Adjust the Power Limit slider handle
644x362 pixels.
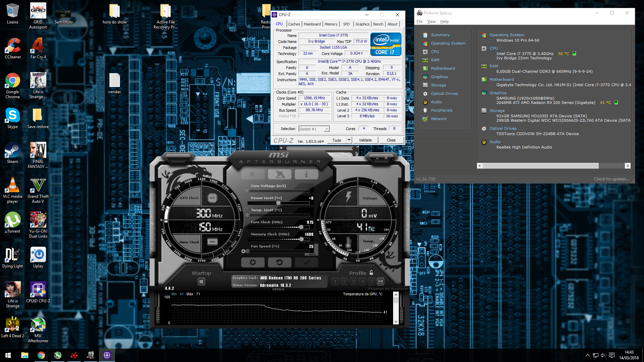point(278,203)
